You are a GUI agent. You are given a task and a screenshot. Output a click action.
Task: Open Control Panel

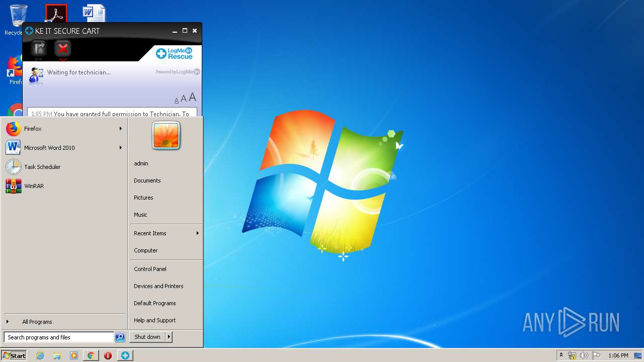coord(166,269)
